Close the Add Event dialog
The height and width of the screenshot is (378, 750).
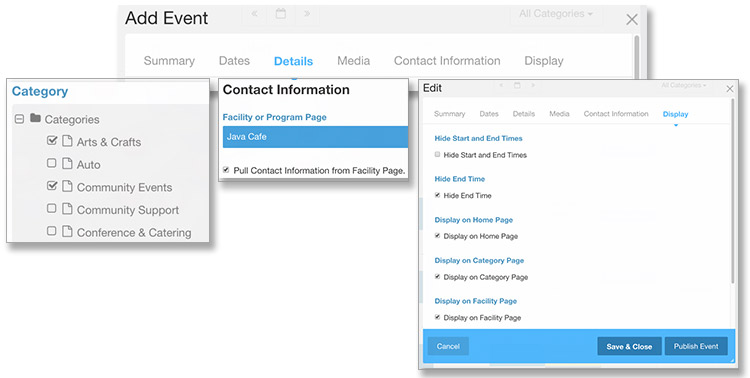point(632,20)
